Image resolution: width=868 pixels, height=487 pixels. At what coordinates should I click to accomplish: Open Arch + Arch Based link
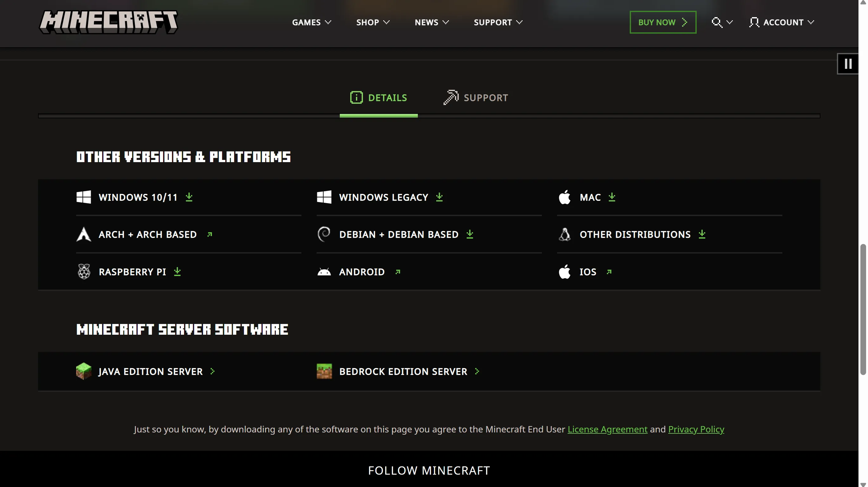pos(145,234)
